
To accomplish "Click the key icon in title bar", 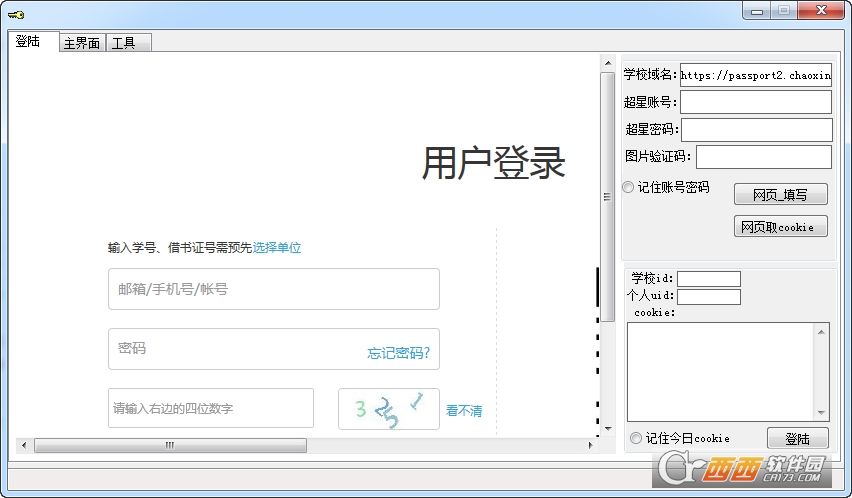I will [x=16, y=14].
